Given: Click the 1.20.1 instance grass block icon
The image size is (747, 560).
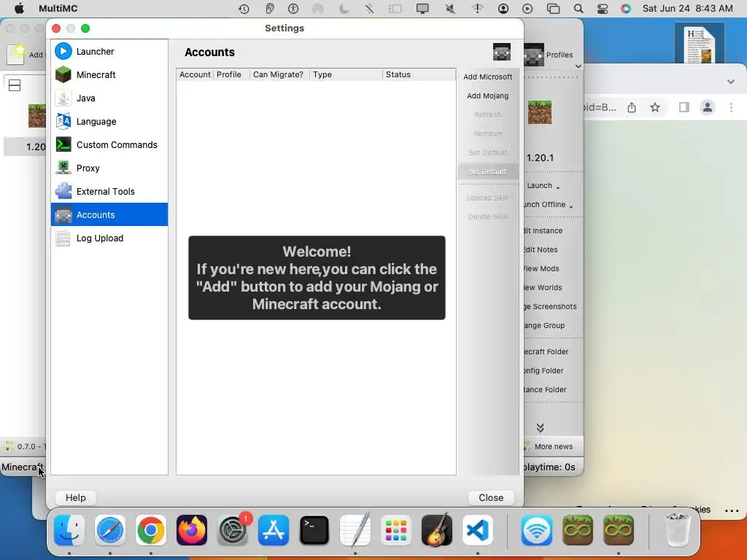Looking at the screenshot, I should [540, 112].
